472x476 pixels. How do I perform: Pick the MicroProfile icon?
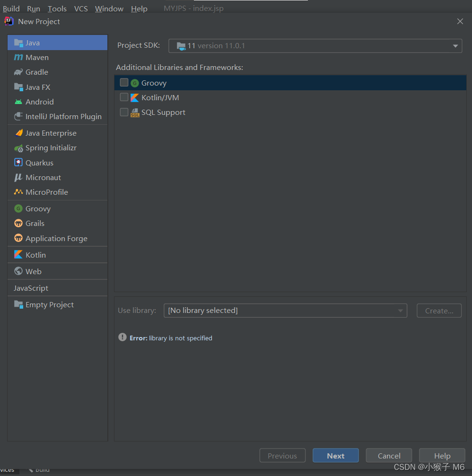[x=18, y=192]
